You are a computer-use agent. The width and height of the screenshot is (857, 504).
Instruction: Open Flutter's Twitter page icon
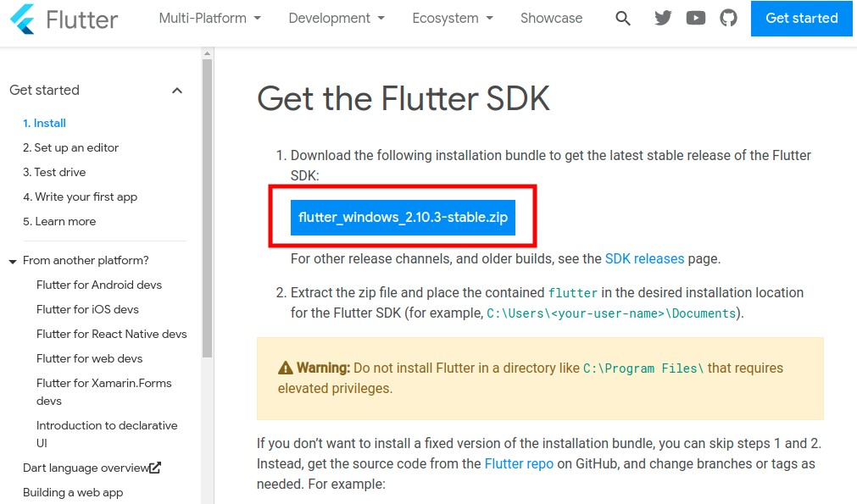(x=663, y=18)
